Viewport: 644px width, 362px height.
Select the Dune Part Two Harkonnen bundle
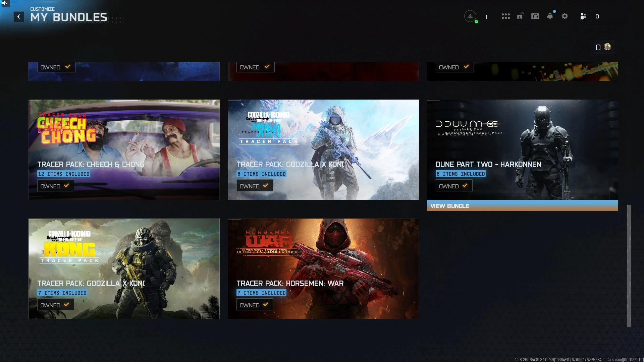click(523, 150)
